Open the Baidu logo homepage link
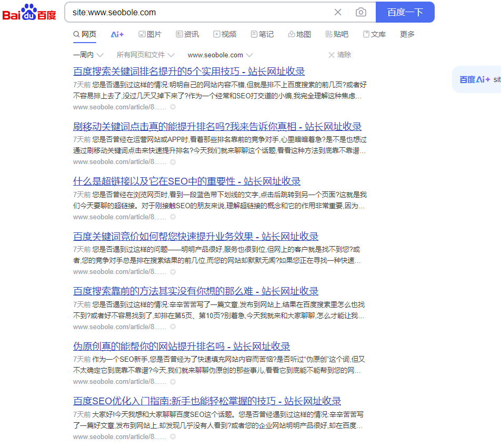Viewport: 501px width, 448px height. 29,13
